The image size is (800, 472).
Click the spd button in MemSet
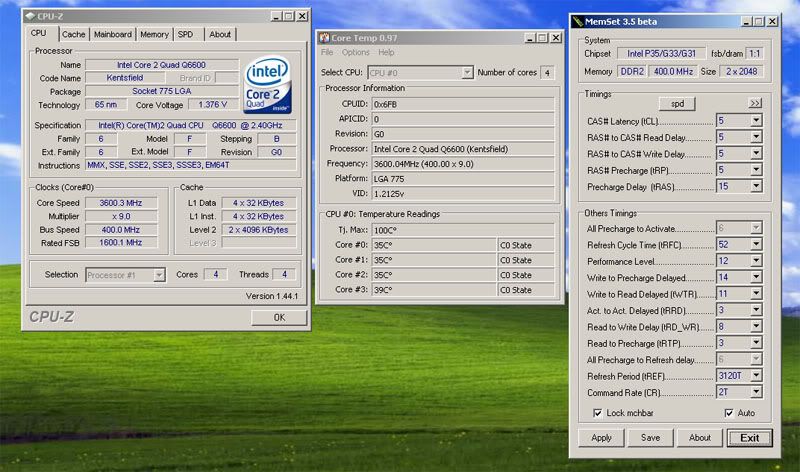(x=677, y=104)
